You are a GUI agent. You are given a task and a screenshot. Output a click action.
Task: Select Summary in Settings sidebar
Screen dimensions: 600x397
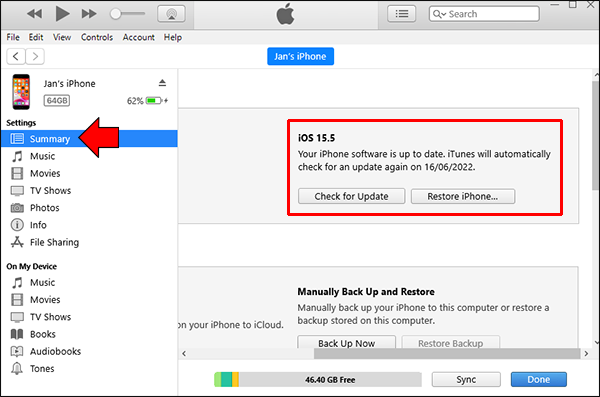[89, 139]
